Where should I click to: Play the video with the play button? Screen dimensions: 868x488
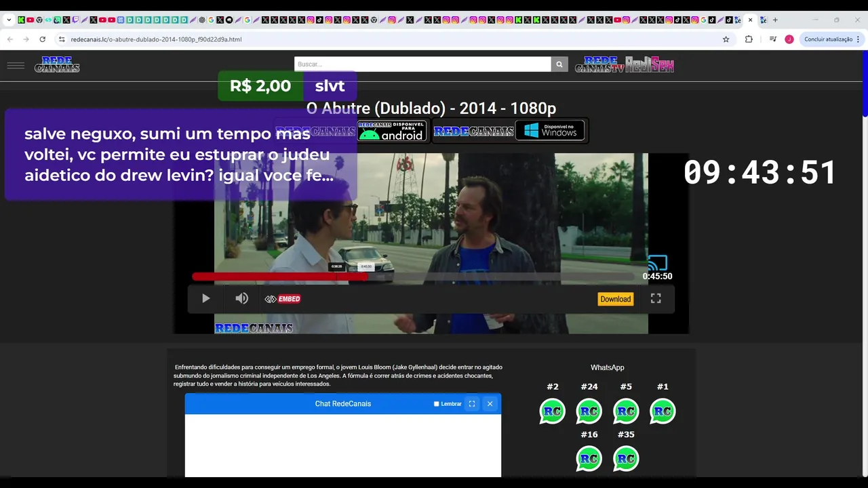coord(205,298)
